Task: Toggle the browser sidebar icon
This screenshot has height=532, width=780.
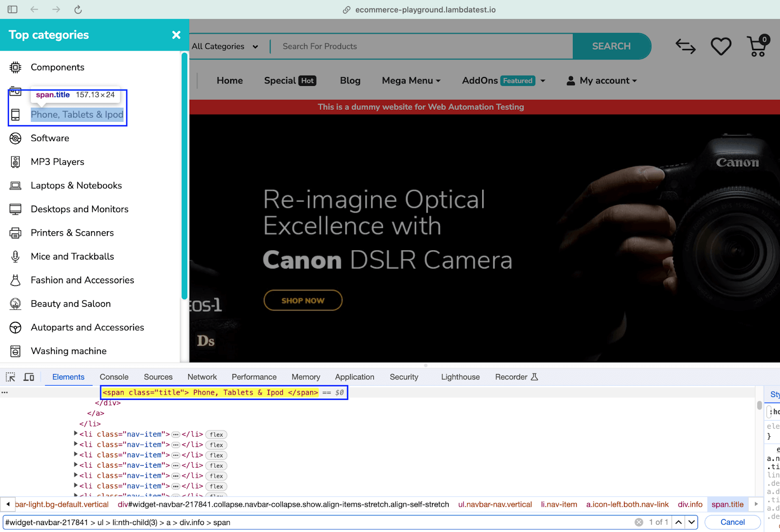Action: (x=13, y=10)
